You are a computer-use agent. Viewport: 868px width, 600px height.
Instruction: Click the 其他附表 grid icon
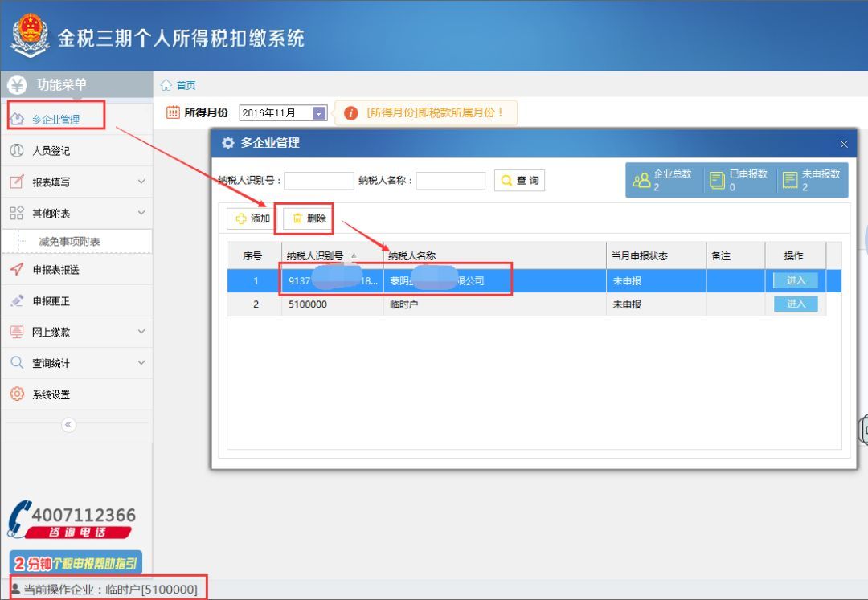click(17, 212)
